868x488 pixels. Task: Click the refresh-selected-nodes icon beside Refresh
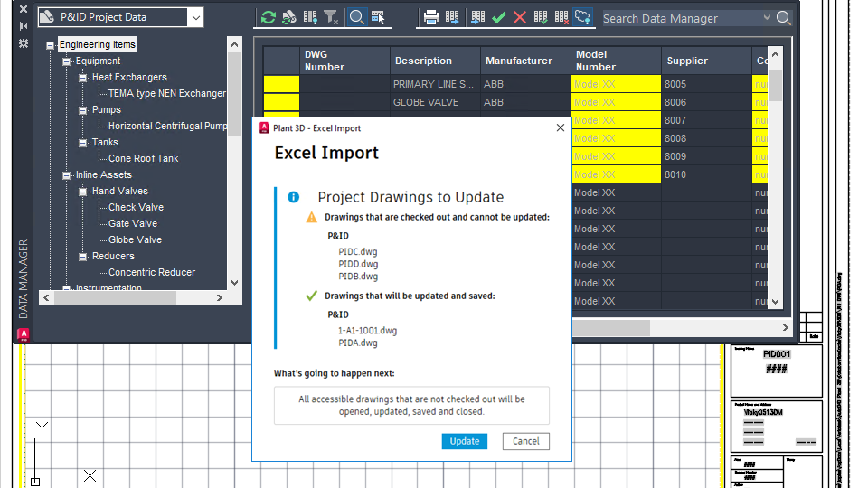click(289, 17)
